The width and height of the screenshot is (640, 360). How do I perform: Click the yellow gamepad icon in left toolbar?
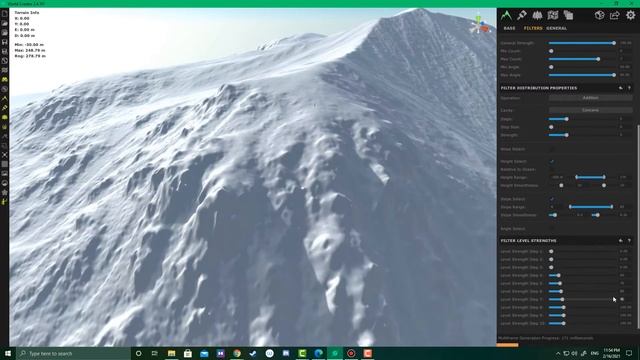click(4, 80)
